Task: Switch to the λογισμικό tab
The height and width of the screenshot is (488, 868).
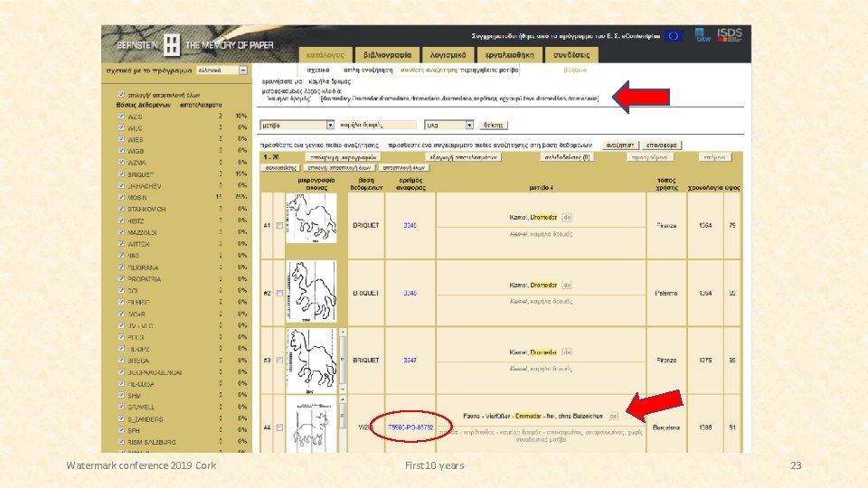Action: [x=448, y=55]
